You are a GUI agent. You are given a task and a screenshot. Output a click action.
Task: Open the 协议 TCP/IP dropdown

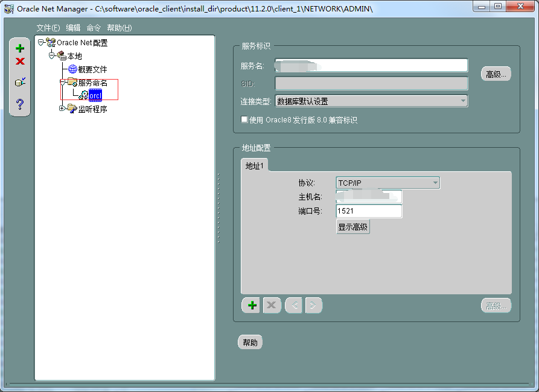pos(436,183)
